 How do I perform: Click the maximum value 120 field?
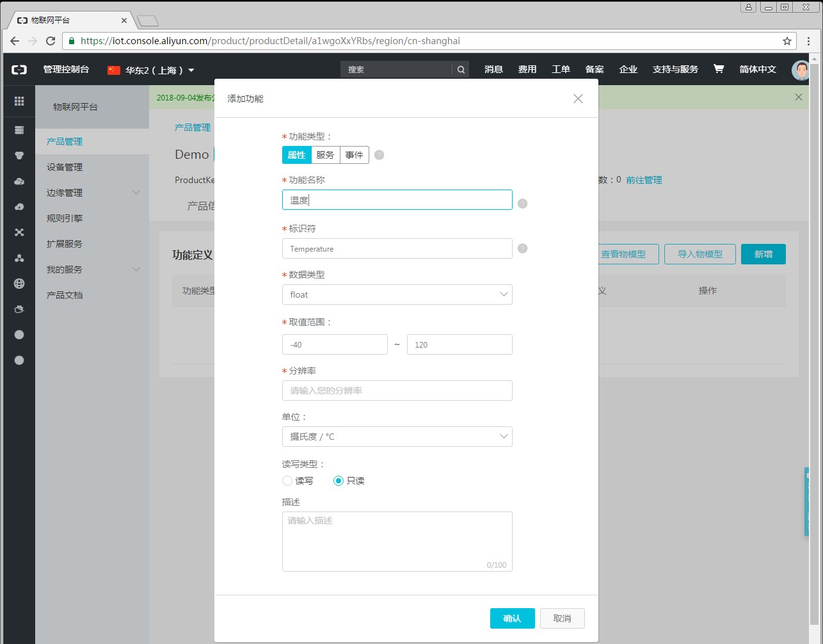pos(459,344)
